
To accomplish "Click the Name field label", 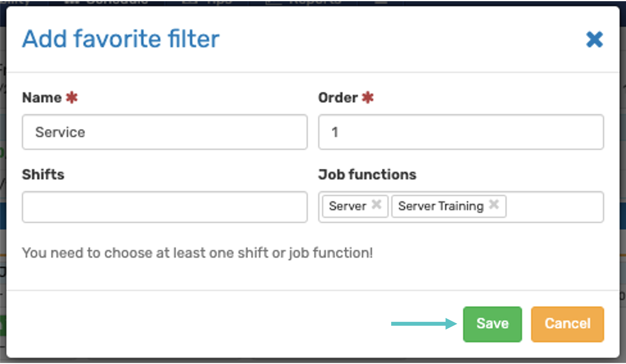I will (x=42, y=98).
